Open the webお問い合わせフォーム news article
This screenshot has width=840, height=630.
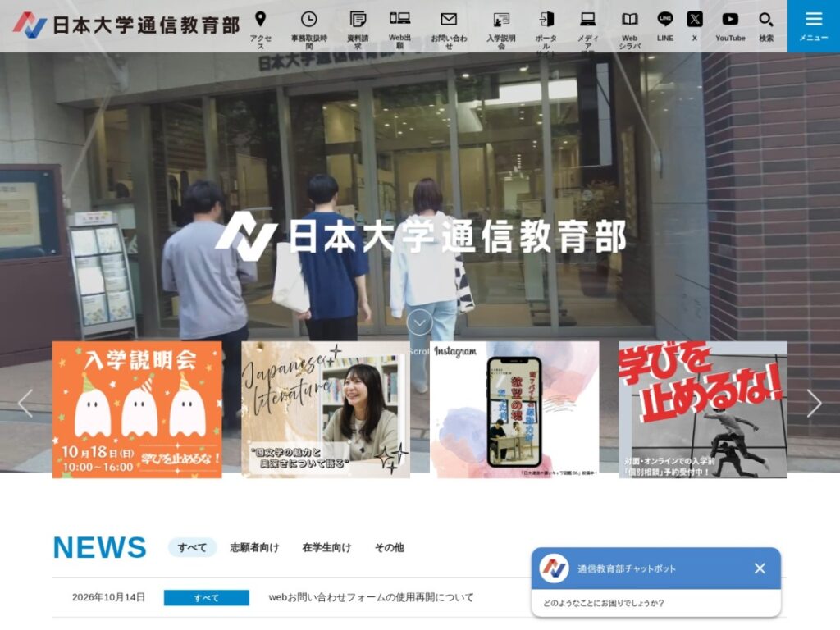372,597
